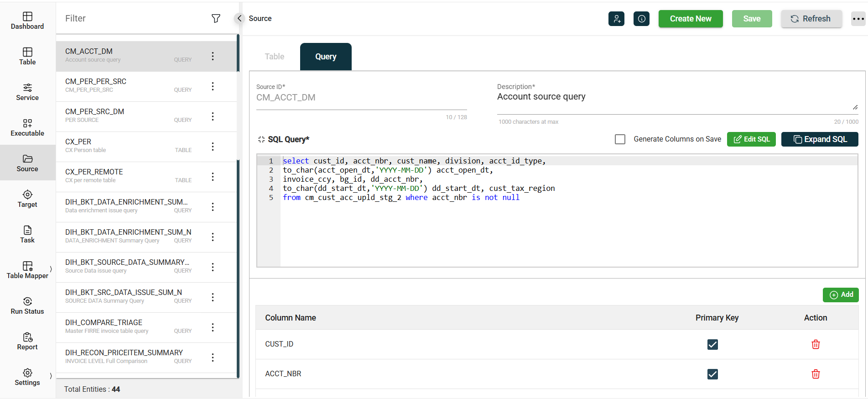Delete the ACCT_NBR column via trash icon
868x400 pixels.
(x=816, y=374)
